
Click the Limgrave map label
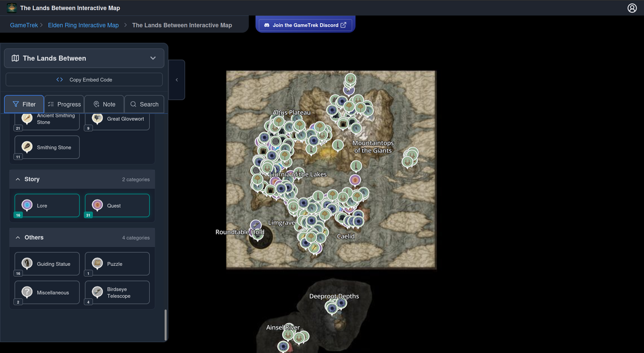[282, 222]
